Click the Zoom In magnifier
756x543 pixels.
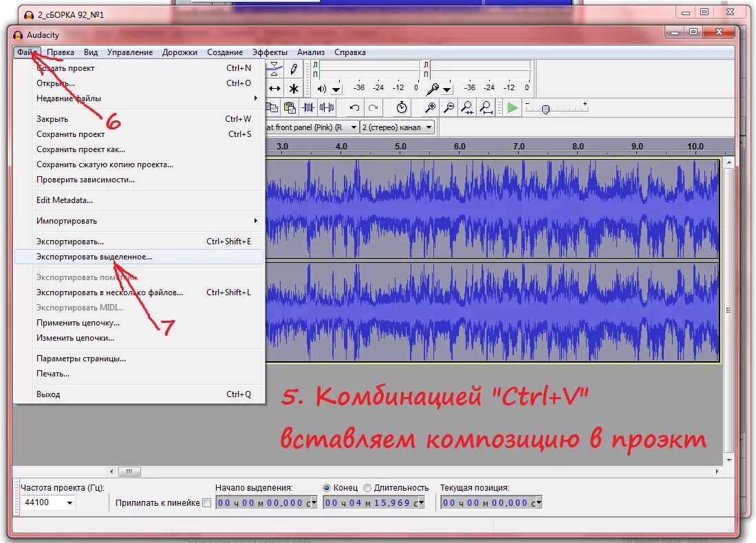[x=430, y=107]
